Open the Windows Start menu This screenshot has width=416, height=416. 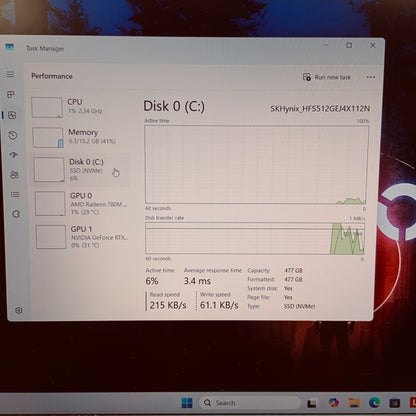click(x=187, y=403)
